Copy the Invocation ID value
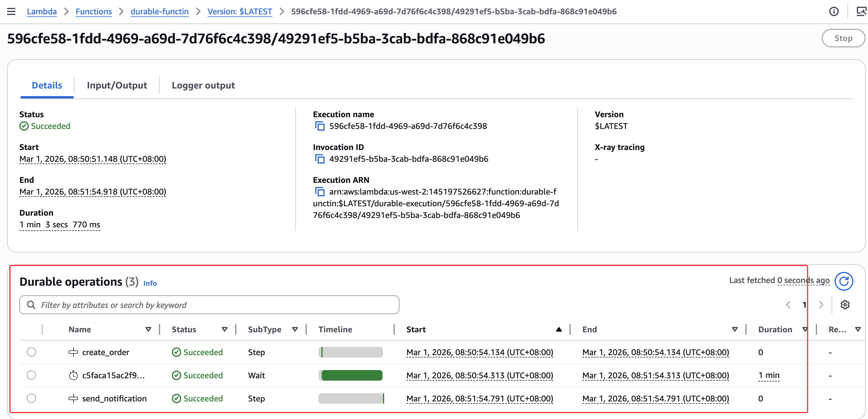The image size is (868, 419). pyautogui.click(x=319, y=159)
